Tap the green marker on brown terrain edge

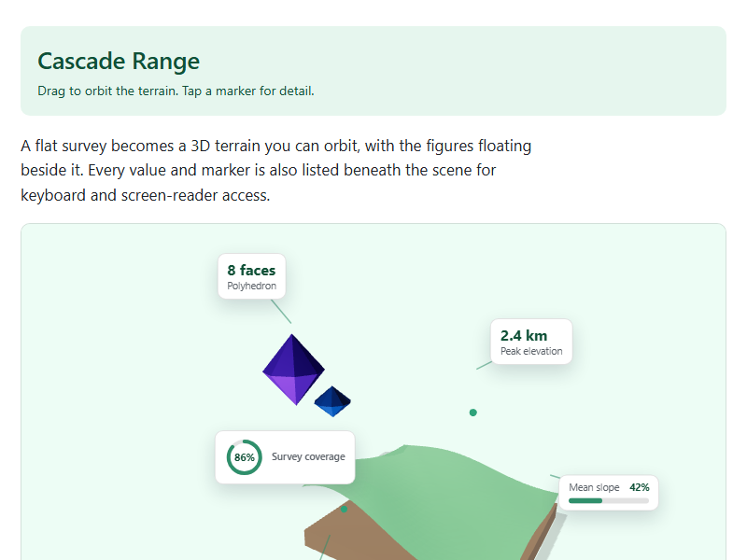pyautogui.click(x=344, y=509)
